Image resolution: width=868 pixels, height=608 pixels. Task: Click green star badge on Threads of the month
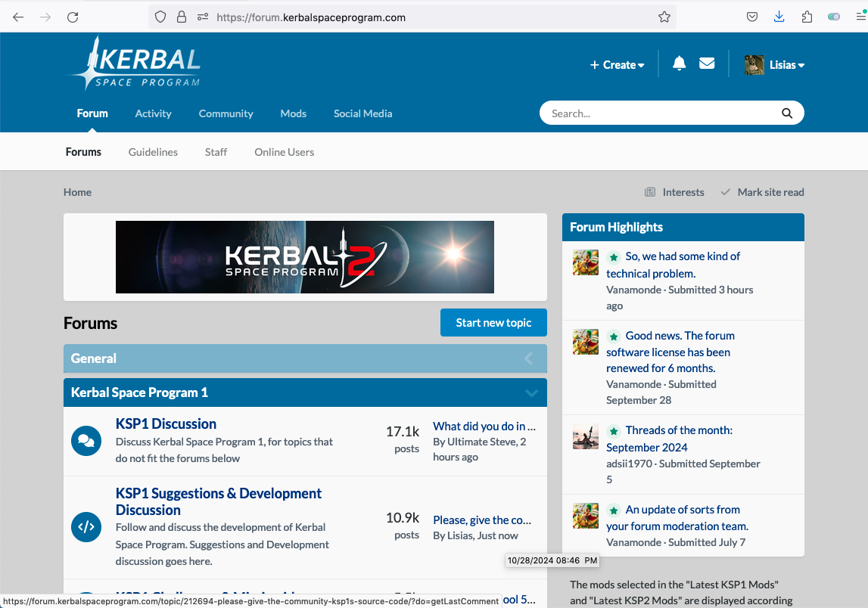tap(614, 431)
